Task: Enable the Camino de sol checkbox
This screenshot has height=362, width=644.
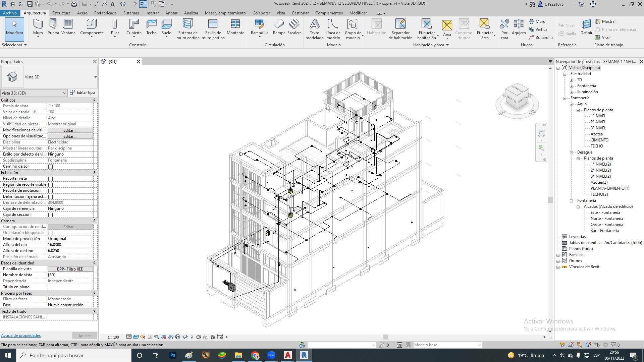Action: [51, 167]
